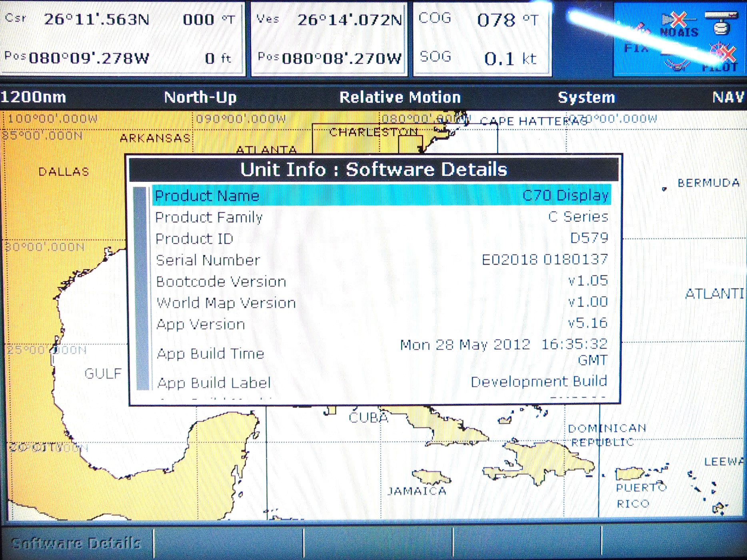747x560 pixels.
Task: Click the ATLANTA label on chart
Action: pyautogui.click(x=266, y=150)
